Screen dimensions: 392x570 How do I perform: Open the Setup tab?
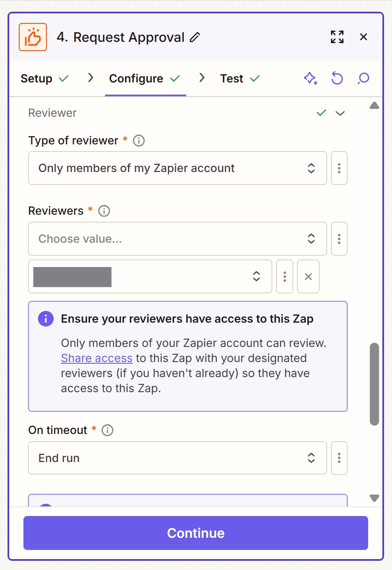(44, 78)
